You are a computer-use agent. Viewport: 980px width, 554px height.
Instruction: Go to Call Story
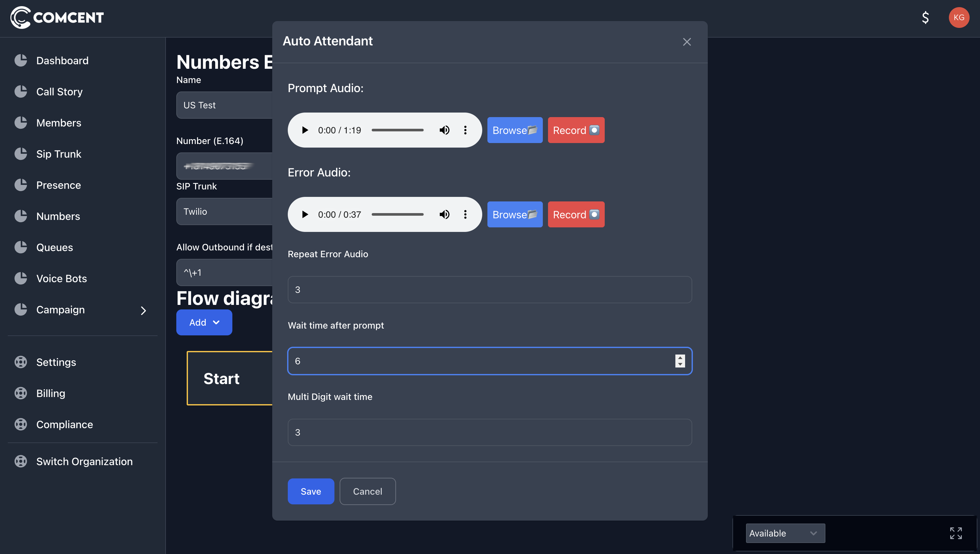[x=59, y=92]
